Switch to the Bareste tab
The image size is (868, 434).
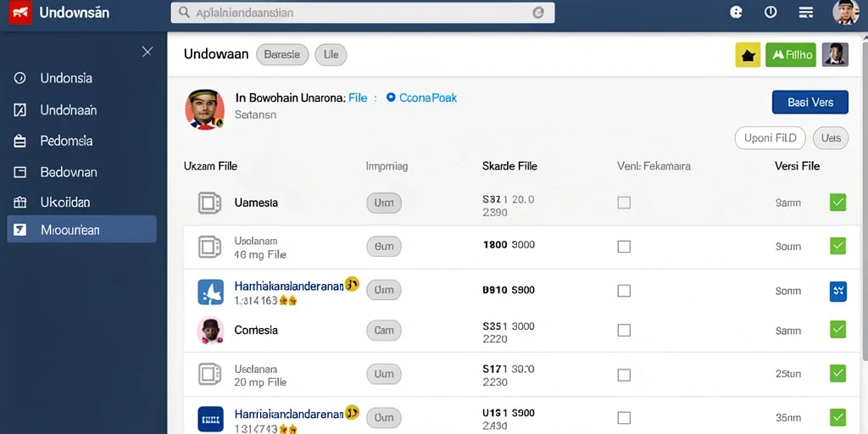(x=282, y=55)
